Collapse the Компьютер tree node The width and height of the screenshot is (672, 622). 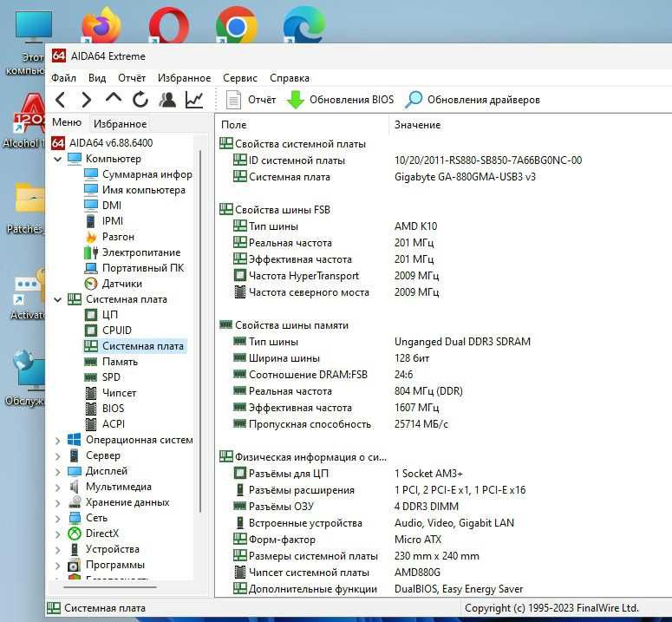pos(58,159)
